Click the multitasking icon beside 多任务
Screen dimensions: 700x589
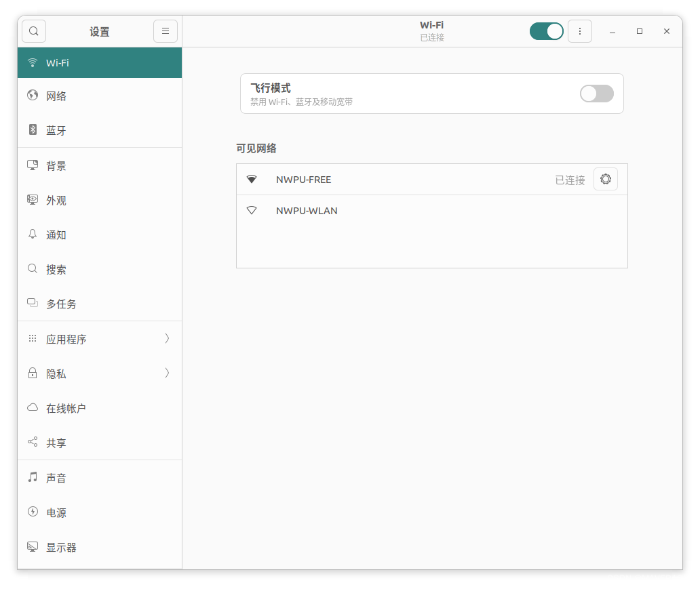(33, 303)
